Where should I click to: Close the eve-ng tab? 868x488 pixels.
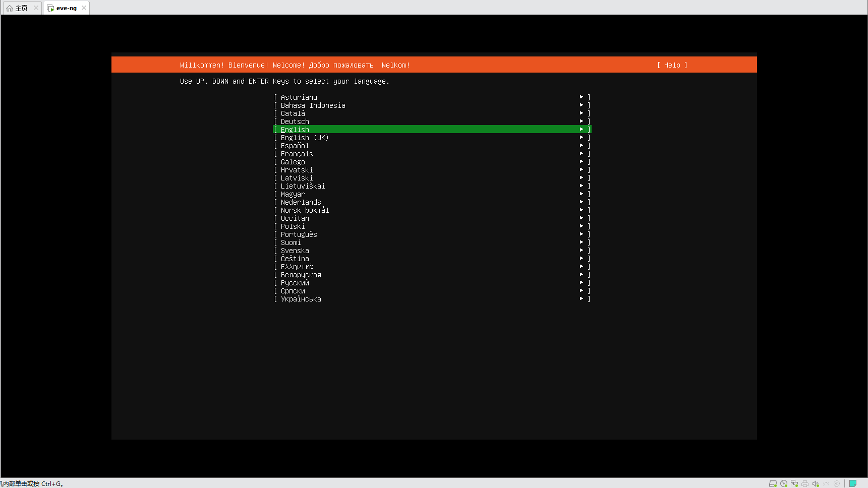pos(84,8)
